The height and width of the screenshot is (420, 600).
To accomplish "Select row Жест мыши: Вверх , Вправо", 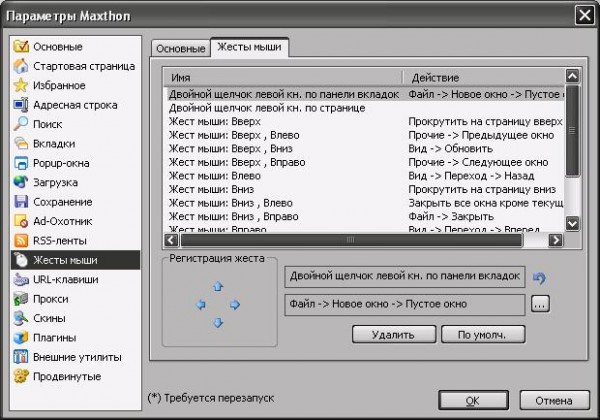I will click(x=364, y=162).
